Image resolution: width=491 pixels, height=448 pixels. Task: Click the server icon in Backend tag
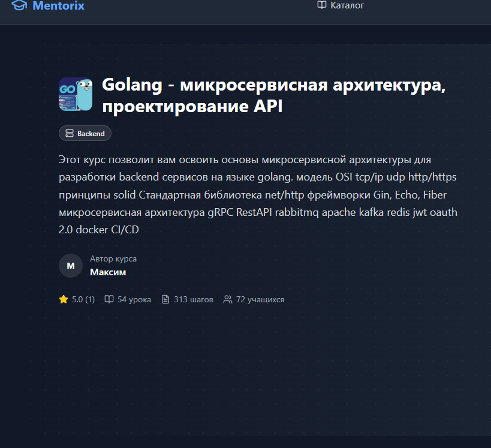(x=69, y=133)
